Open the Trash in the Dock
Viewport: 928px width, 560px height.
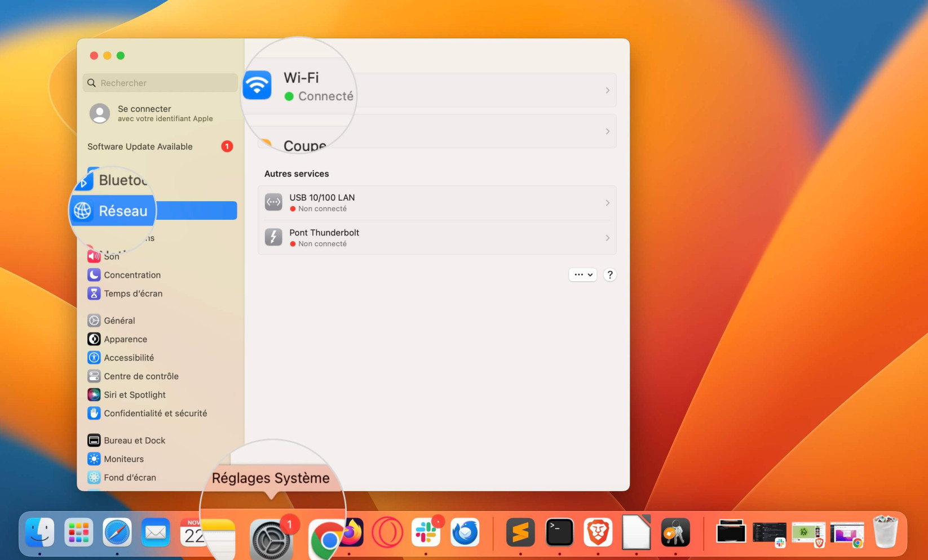tap(885, 532)
